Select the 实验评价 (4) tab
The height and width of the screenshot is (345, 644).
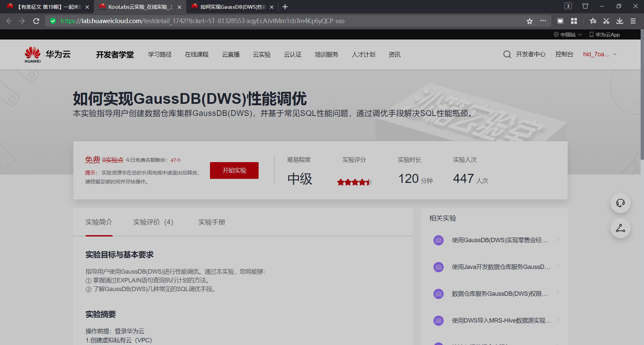[x=153, y=222]
